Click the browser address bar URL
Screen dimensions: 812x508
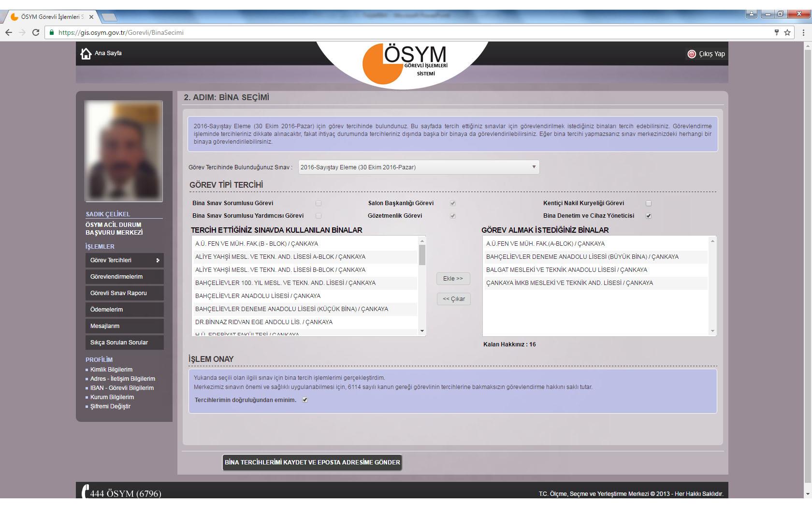(x=121, y=32)
